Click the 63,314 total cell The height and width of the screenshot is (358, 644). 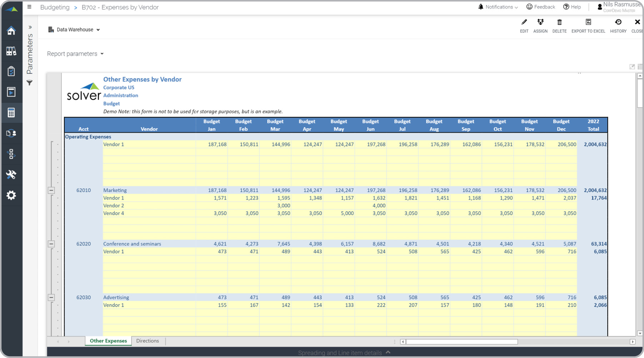599,244
